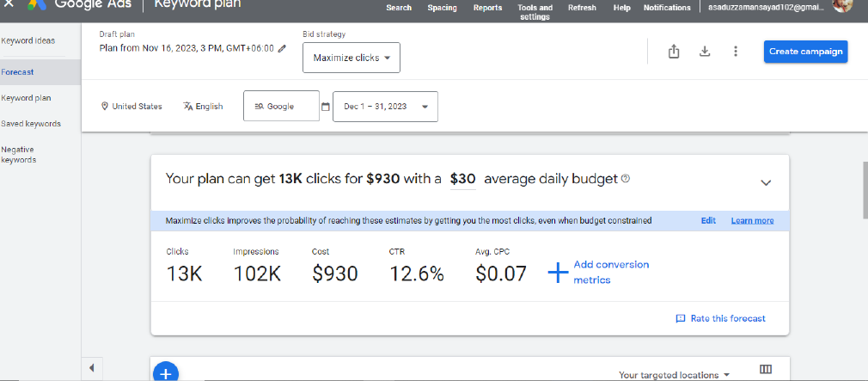Click the $930 cost value

[x=334, y=273]
